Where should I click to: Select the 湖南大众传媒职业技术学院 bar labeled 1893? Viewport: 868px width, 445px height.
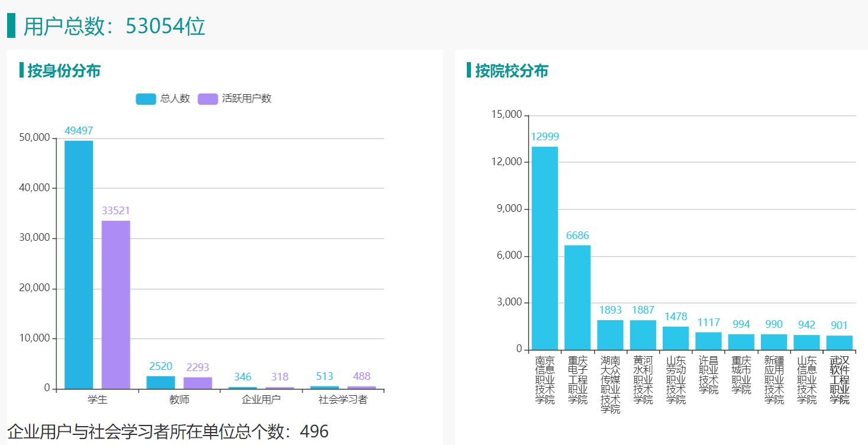click(x=610, y=335)
